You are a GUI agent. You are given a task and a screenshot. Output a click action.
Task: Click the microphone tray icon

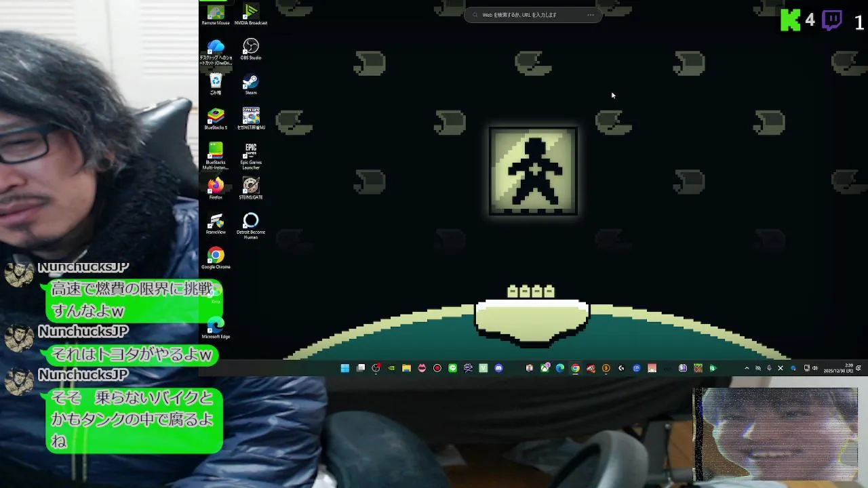coord(769,368)
